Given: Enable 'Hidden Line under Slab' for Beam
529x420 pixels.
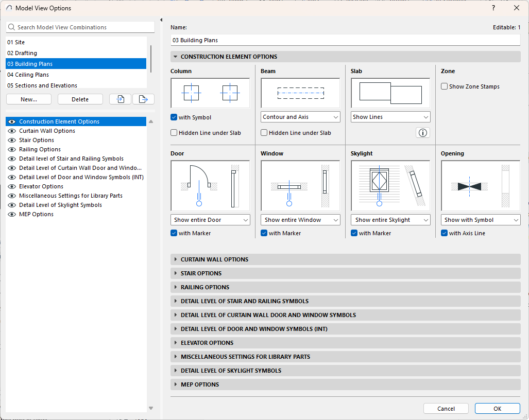Looking at the screenshot, I should (x=264, y=132).
